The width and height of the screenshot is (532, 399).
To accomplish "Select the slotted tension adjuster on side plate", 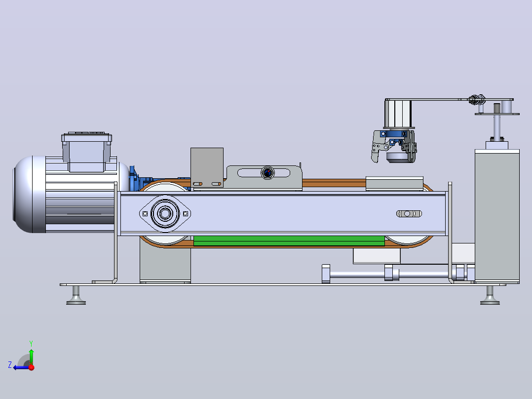I will [x=409, y=214].
